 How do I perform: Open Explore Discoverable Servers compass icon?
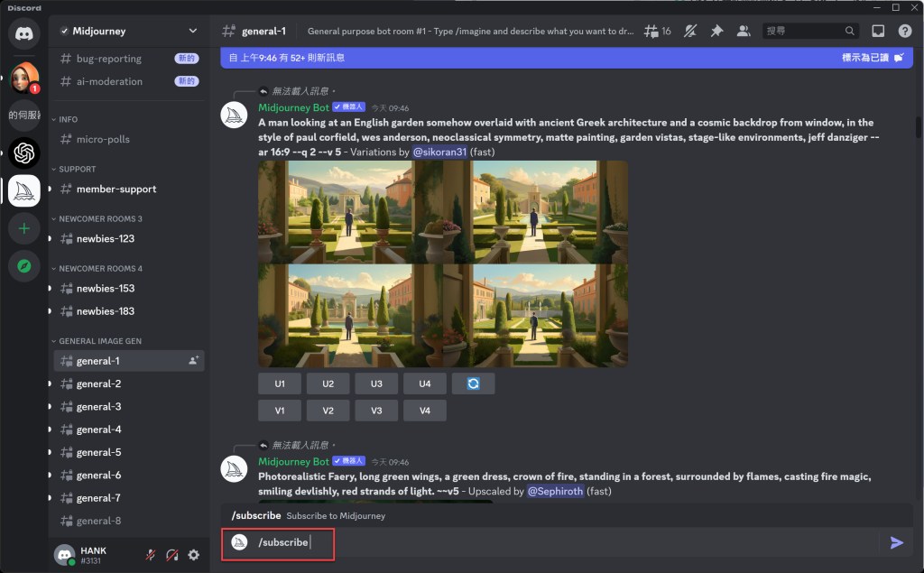coord(24,266)
